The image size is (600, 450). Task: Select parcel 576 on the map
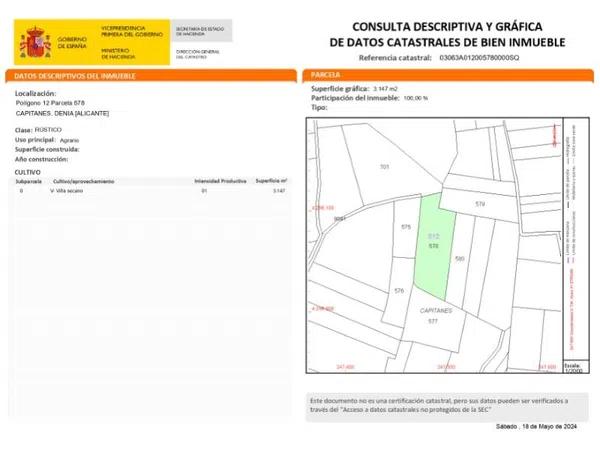tap(398, 290)
